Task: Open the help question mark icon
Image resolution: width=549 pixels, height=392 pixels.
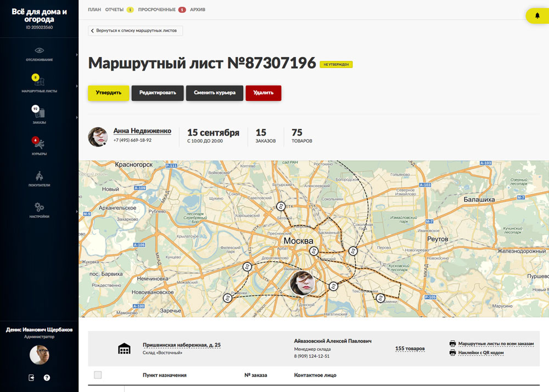Action: 47,378
